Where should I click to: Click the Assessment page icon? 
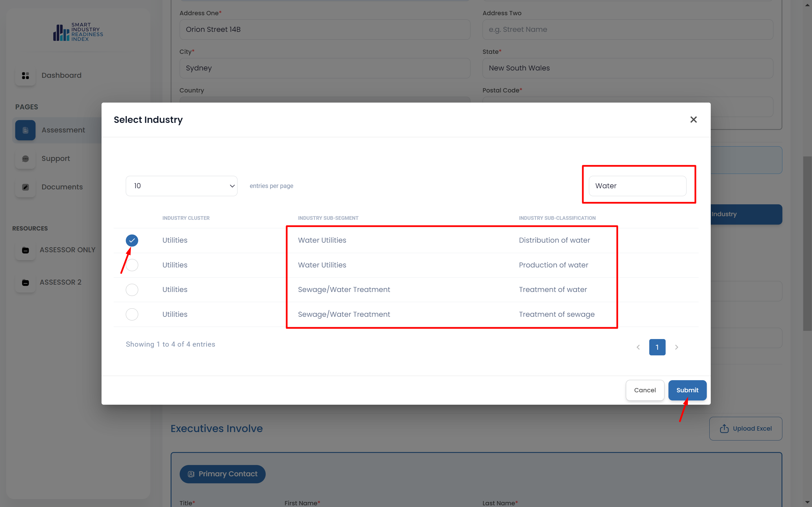pos(25,130)
